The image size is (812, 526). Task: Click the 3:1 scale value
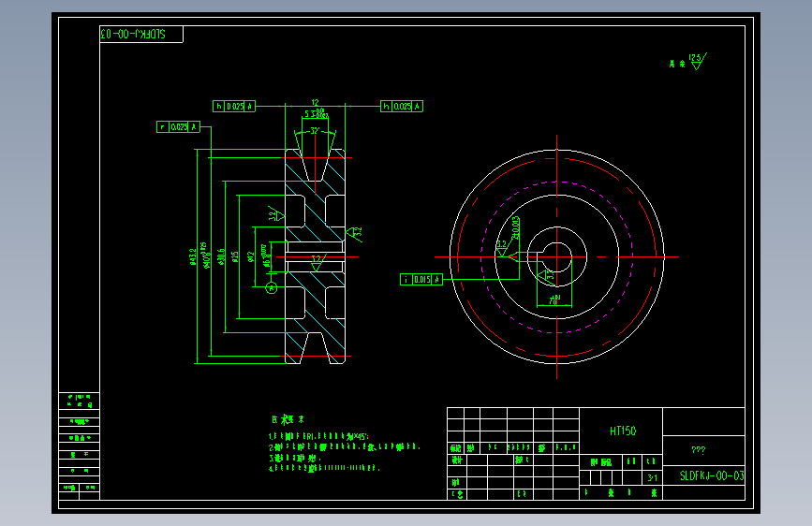point(652,477)
